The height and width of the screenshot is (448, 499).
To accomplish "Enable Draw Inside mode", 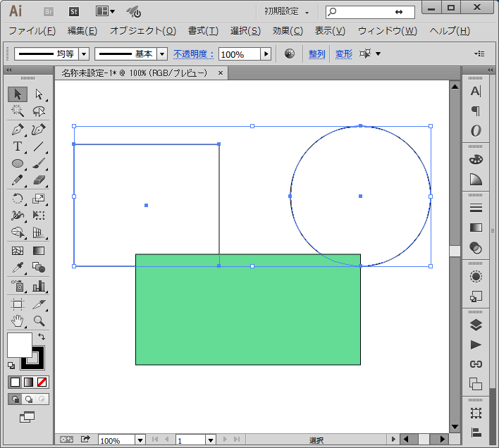I will (42, 399).
